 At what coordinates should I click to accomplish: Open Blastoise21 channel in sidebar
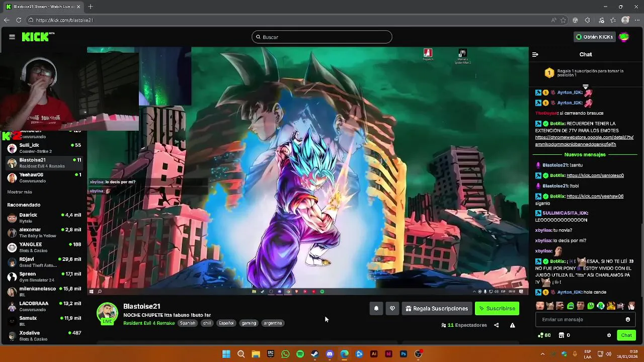pos(44,163)
